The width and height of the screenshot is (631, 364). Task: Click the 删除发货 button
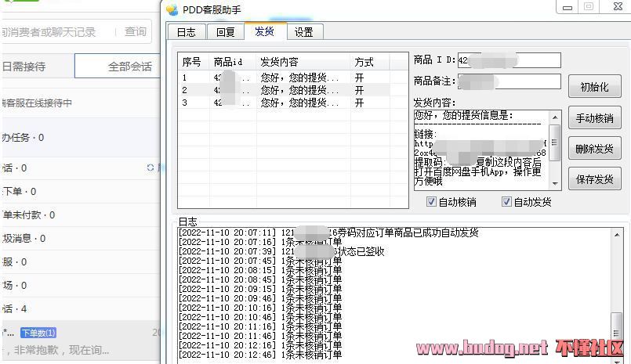pos(594,149)
